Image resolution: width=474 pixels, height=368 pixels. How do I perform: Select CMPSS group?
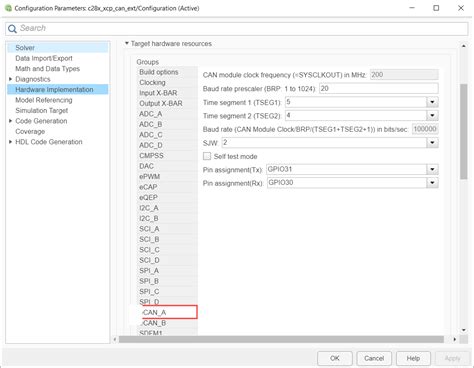click(167, 156)
